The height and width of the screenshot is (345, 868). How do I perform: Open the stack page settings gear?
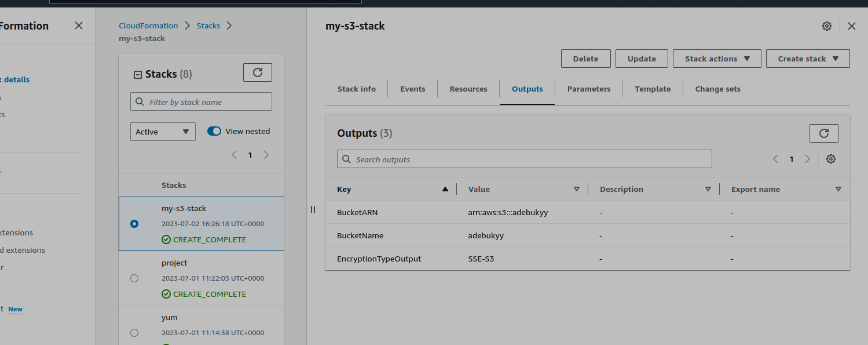[x=826, y=26]
